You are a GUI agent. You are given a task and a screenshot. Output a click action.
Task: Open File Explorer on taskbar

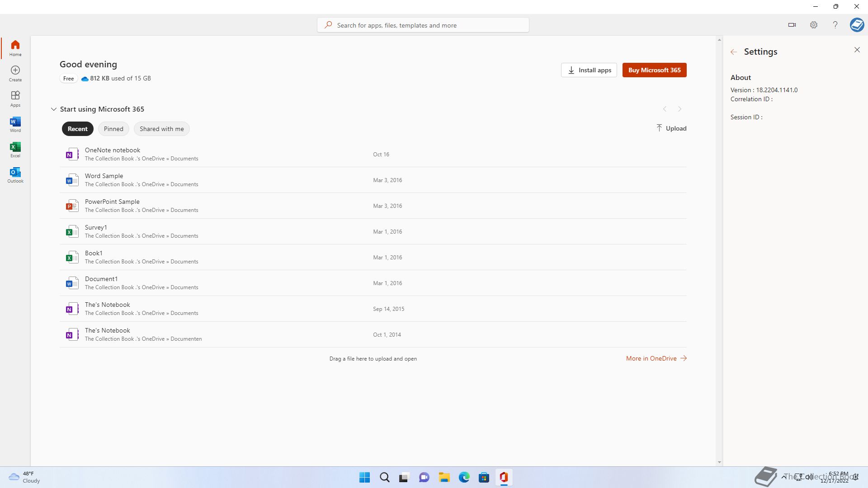(x=444, y=477)
